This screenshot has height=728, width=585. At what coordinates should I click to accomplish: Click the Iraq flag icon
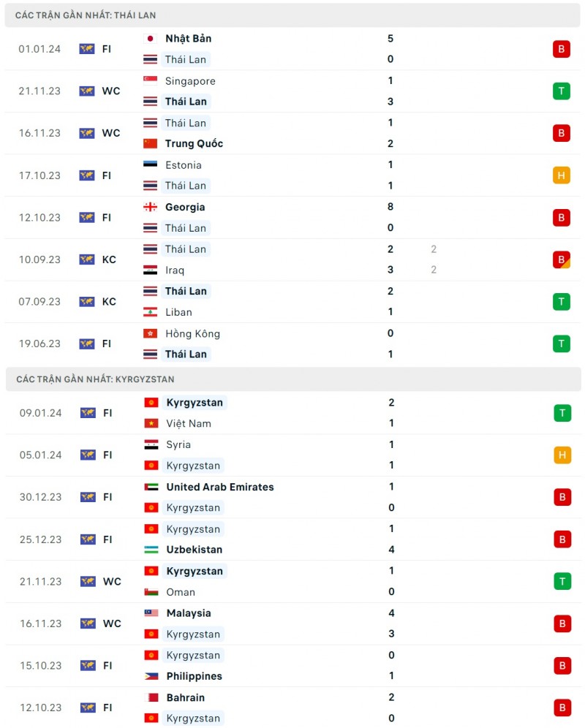[x=150, y=270]
